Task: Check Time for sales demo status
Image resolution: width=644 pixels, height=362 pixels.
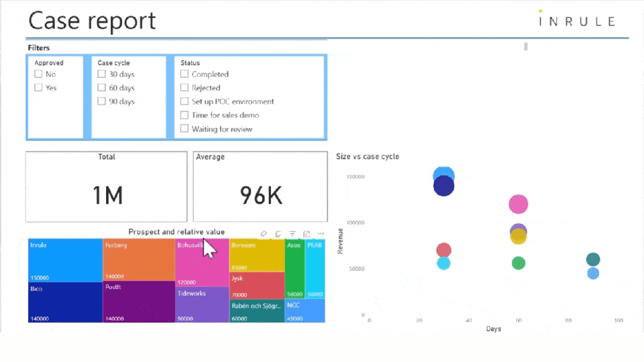Action: (x=184, y=115)
